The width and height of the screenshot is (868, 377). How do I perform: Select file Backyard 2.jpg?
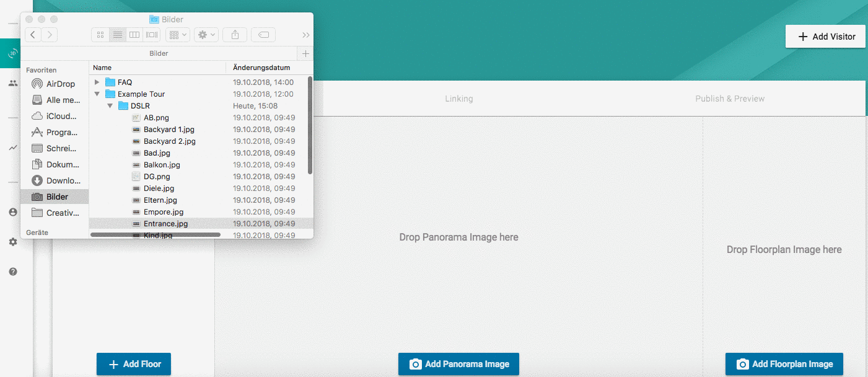click(x=198, y=141)
